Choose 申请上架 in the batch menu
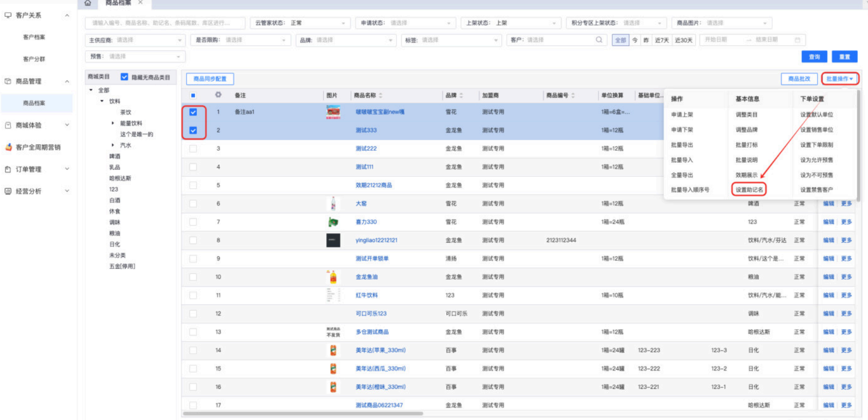The image size is (868, 420). [x=682, y=115]
